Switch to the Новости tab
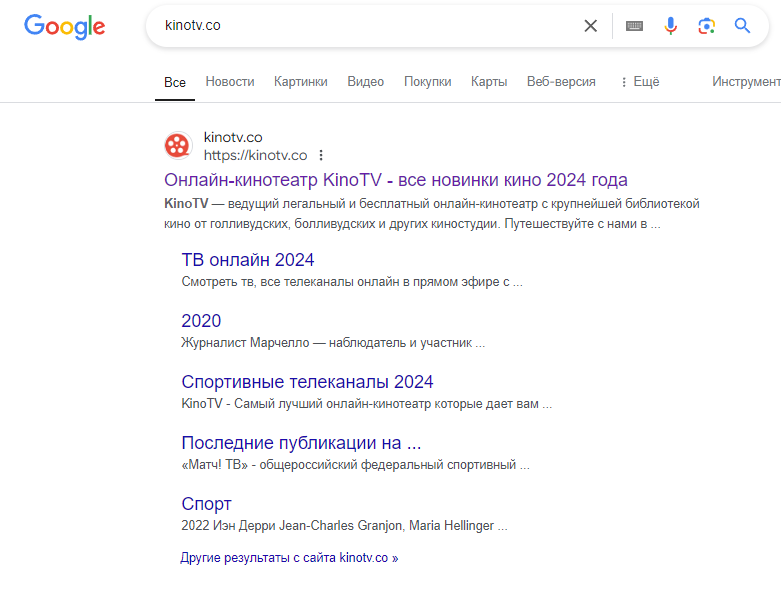781x590 pixels. 230,82
